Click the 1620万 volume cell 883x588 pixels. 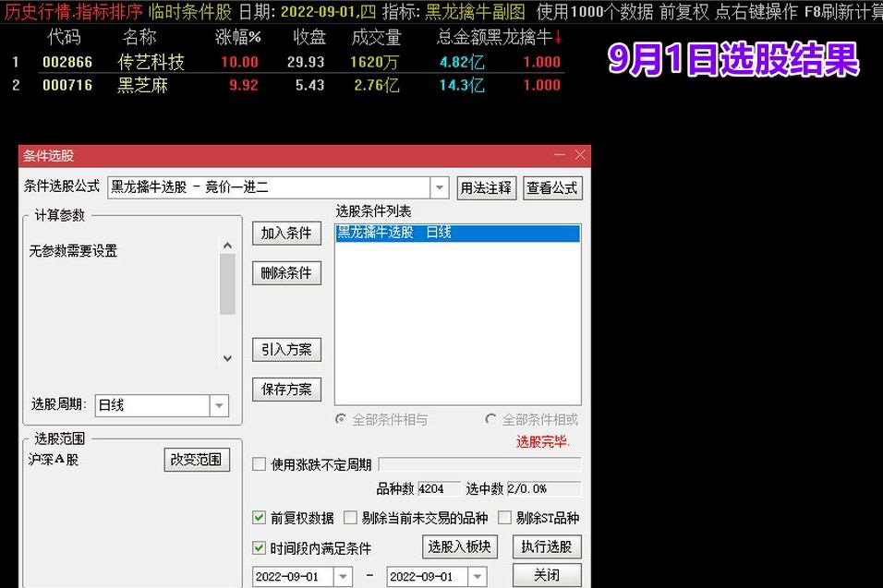374,62
